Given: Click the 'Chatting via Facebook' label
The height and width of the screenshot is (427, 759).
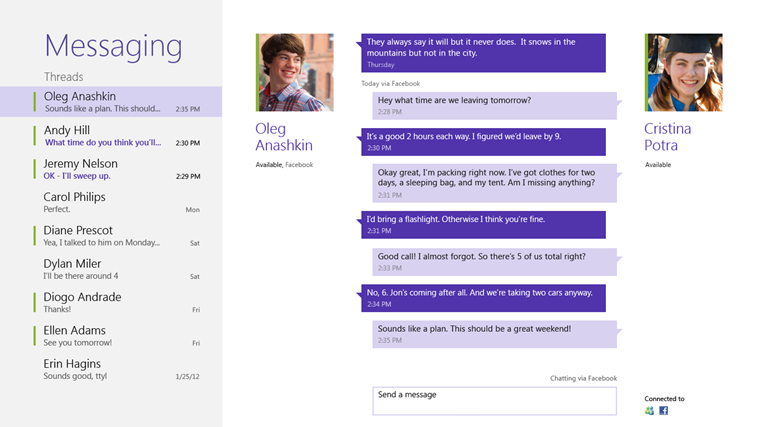Looking at the screenshot, I should (583, 378).
